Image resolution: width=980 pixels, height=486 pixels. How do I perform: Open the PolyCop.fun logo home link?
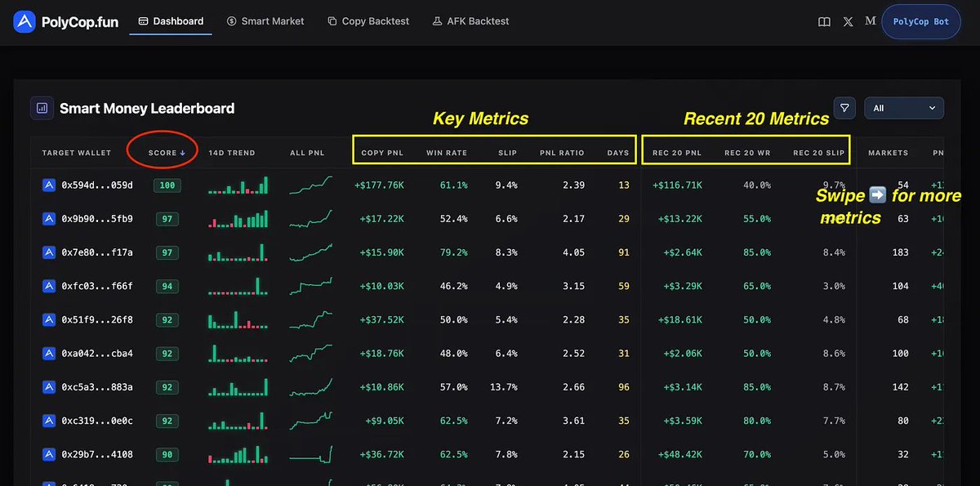[66, 22]
